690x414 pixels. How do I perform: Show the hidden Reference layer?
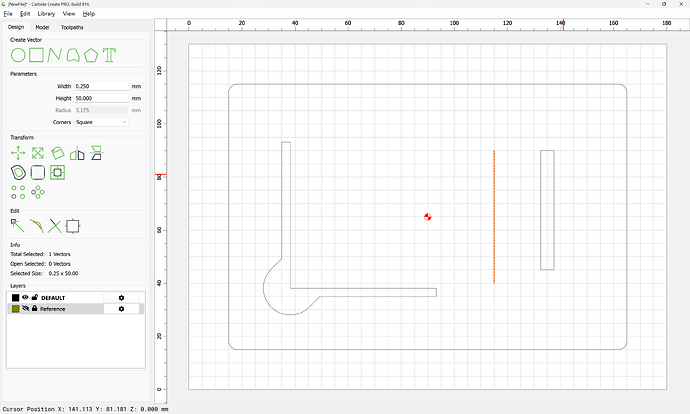pos(25,309)
